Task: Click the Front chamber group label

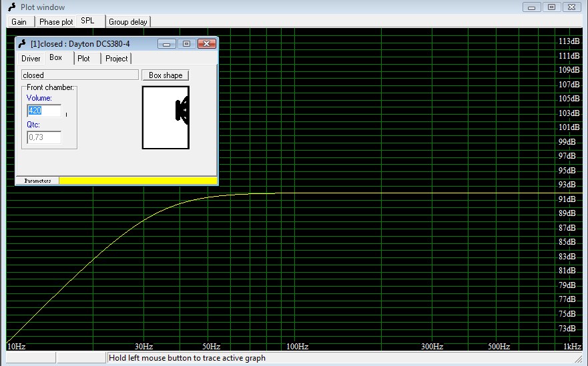Action: click(x=50, y=87)
